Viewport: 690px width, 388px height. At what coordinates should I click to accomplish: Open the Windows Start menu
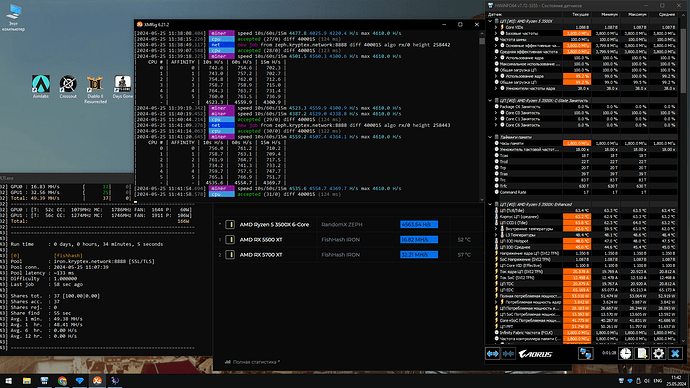pos(8,381)
